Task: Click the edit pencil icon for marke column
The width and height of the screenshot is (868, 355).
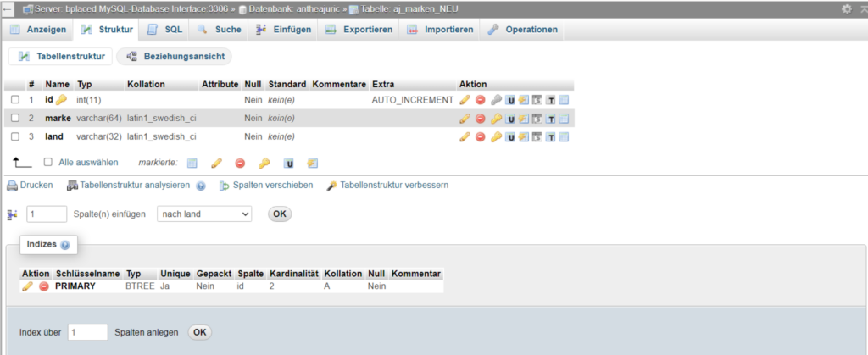Action: click(465, 118)
